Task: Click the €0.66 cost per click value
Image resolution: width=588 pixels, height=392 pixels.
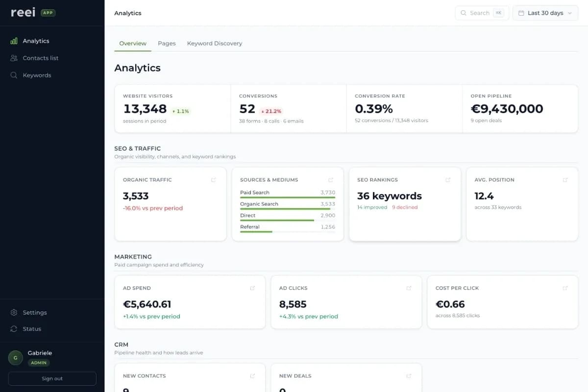Action: point(450,304)
